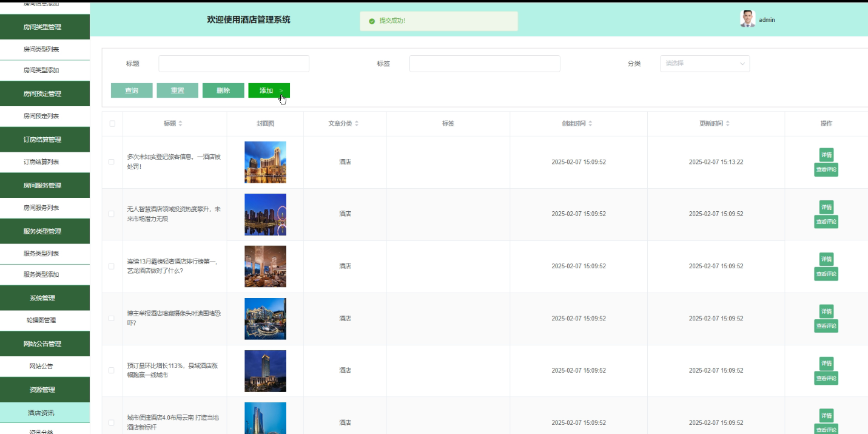This screenshot has width=868, height=434.
Task: Click lobby cover image of 连续13月霸榜 row
Action: (x=265, y=266)
